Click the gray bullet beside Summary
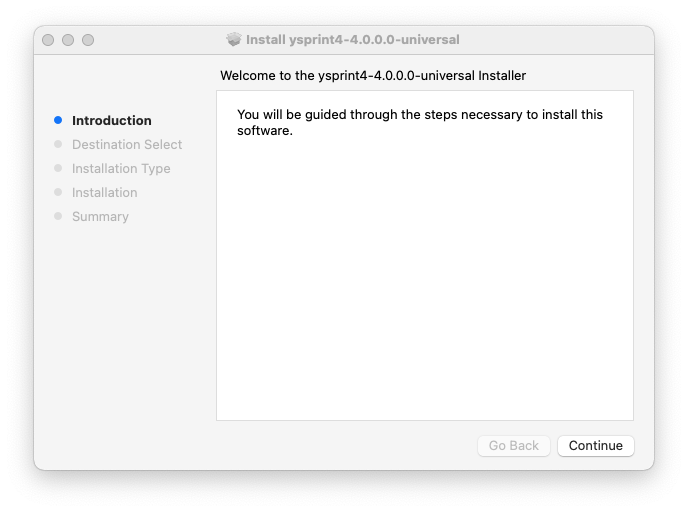The image size is (688, 512). click(x=58, y=216)
